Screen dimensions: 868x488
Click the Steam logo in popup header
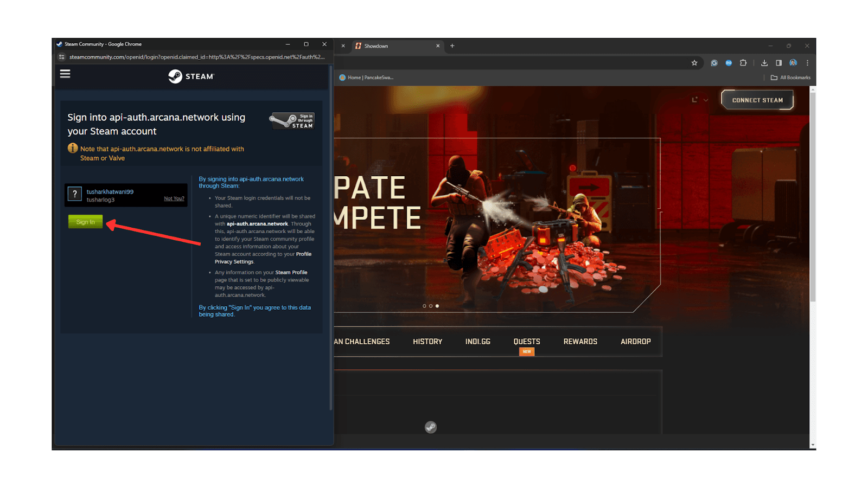click(191, 76)
